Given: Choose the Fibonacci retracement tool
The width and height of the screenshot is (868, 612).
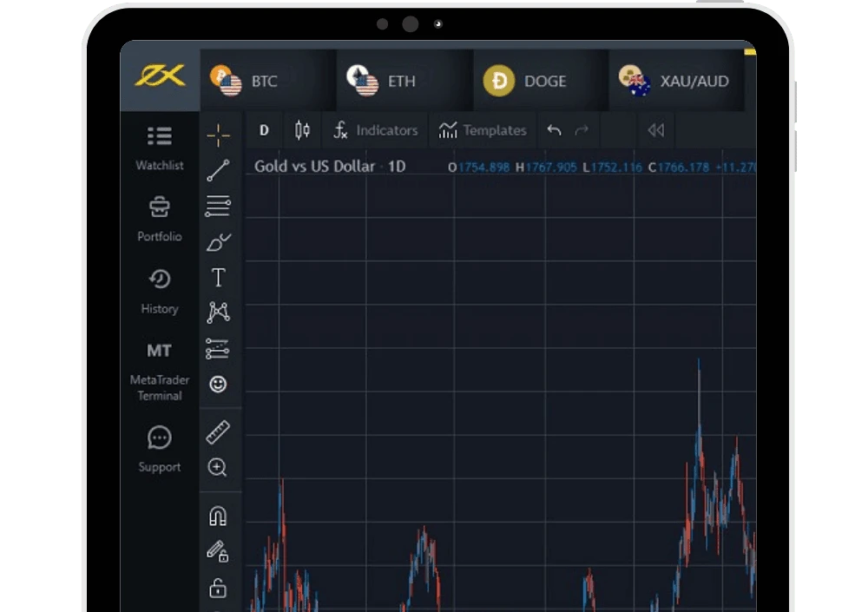Looking at the screenshot, I should click(218, 206).
